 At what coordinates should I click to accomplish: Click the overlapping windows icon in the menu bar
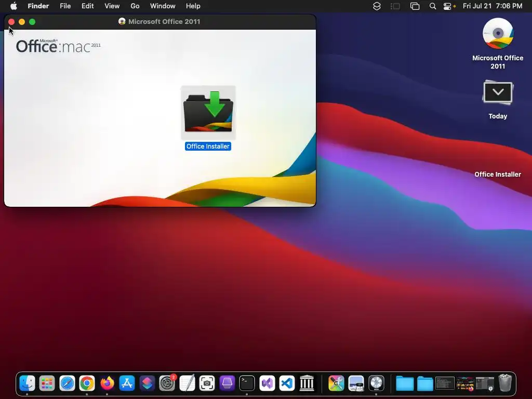(x=415, y=6)
